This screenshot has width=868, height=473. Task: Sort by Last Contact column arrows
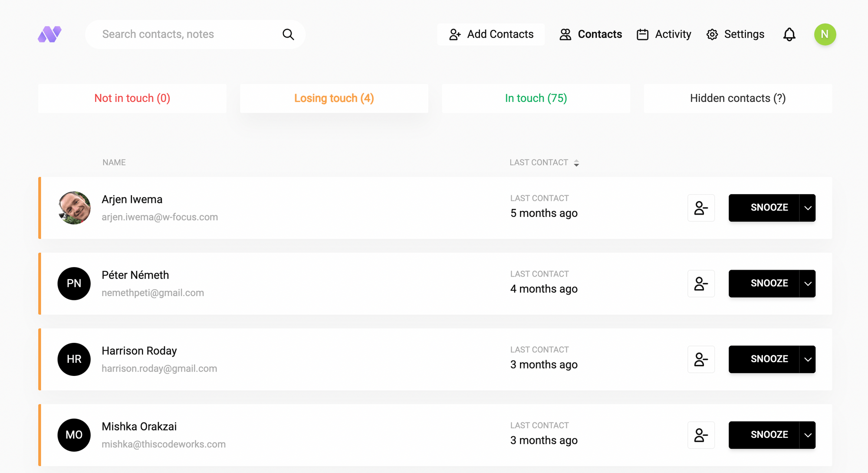point(576,163)
